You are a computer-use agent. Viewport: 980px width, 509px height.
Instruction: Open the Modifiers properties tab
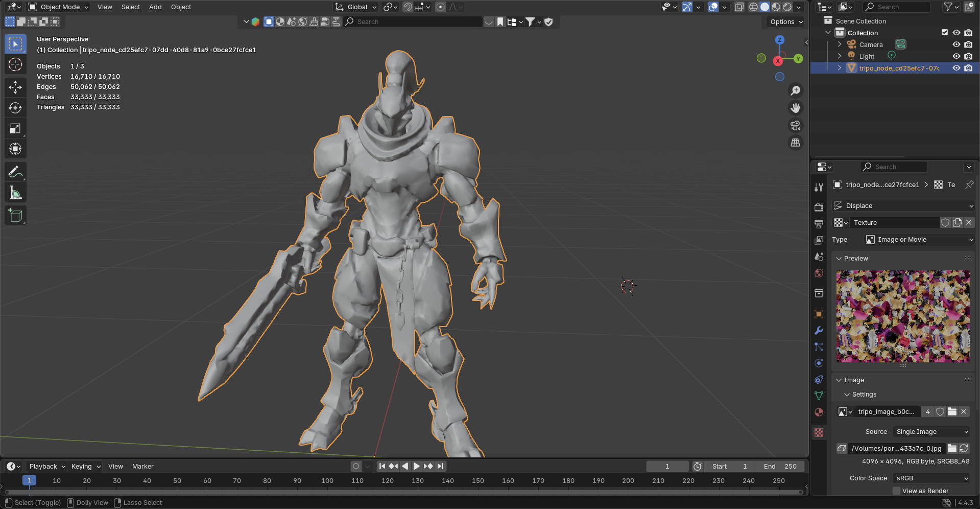819,331
